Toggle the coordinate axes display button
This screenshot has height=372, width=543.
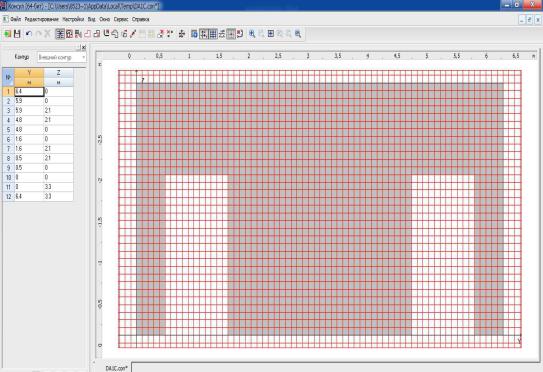[x=203, y=34]
